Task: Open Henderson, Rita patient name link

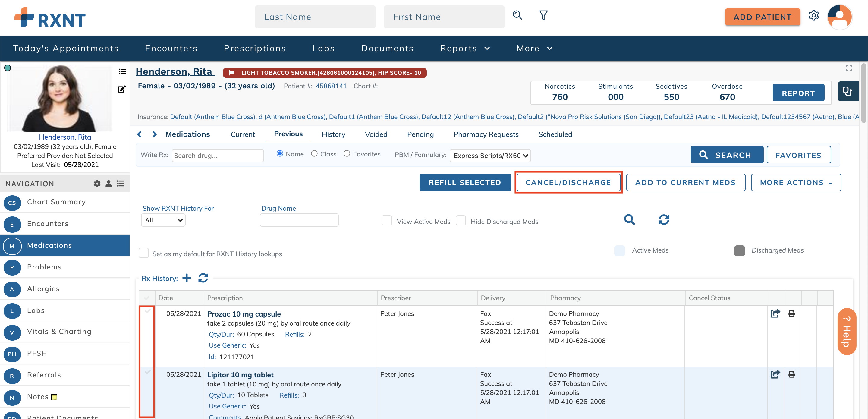Action: click(174, 71)
